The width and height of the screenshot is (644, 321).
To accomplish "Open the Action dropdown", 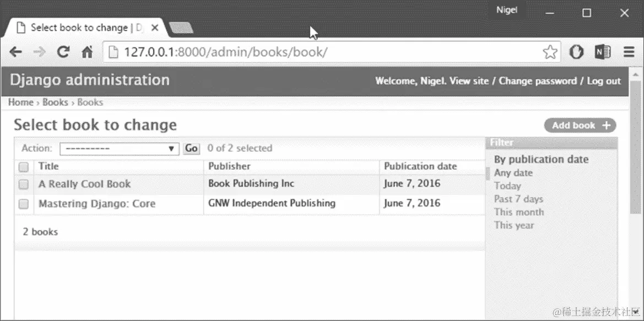I will [120, 149].
